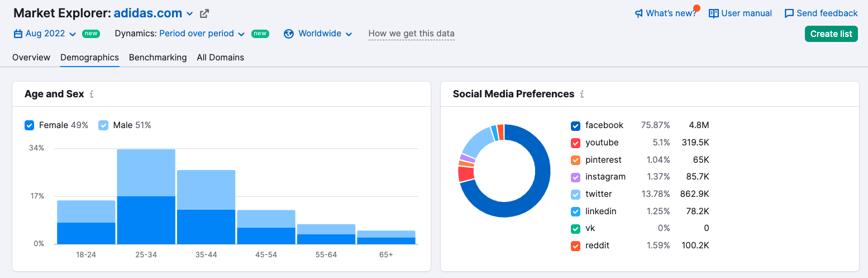The image size is (868, 278).
Task: Toggle the reddit checkbox
Action: [x=576, y=246]
